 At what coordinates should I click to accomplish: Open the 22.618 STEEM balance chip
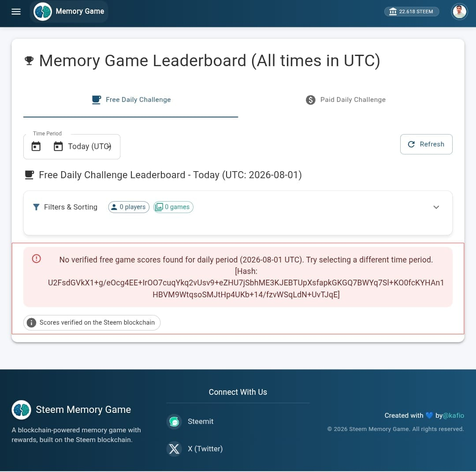pyautogui.click(x=411, y=11)
